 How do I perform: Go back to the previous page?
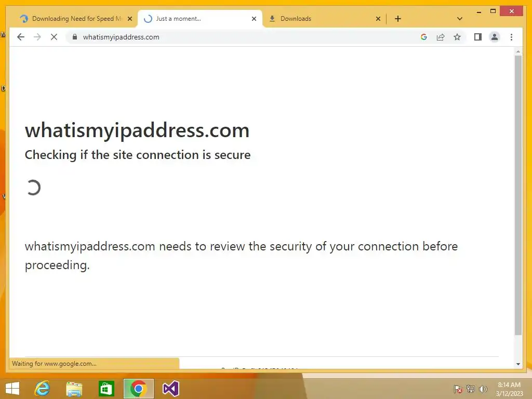click(x=21, y=37)
